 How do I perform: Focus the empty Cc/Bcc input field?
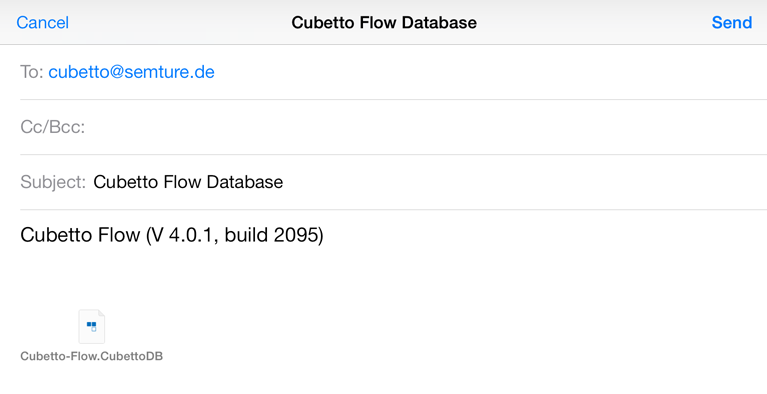click(426, 127)
